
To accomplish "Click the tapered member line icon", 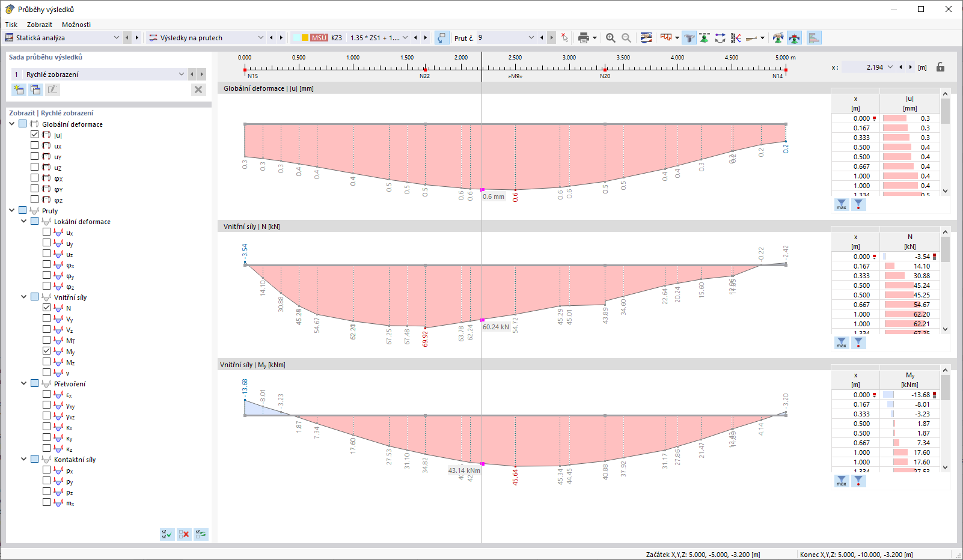I will [x=751, y=38].
